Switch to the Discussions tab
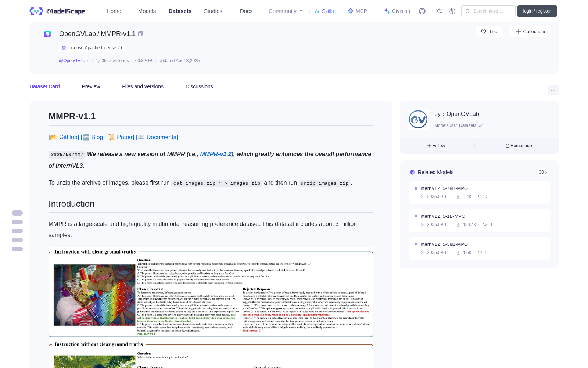Screen dimensions: 588x368 [199, 86]
